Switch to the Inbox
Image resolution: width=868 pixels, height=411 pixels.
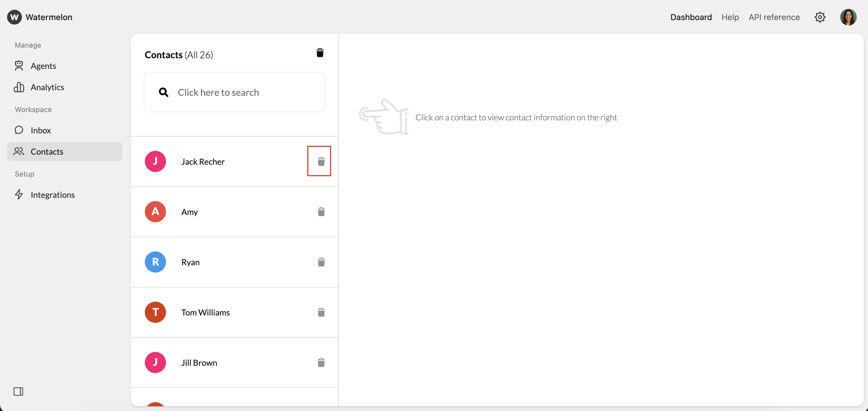click(x=40, y=130)
